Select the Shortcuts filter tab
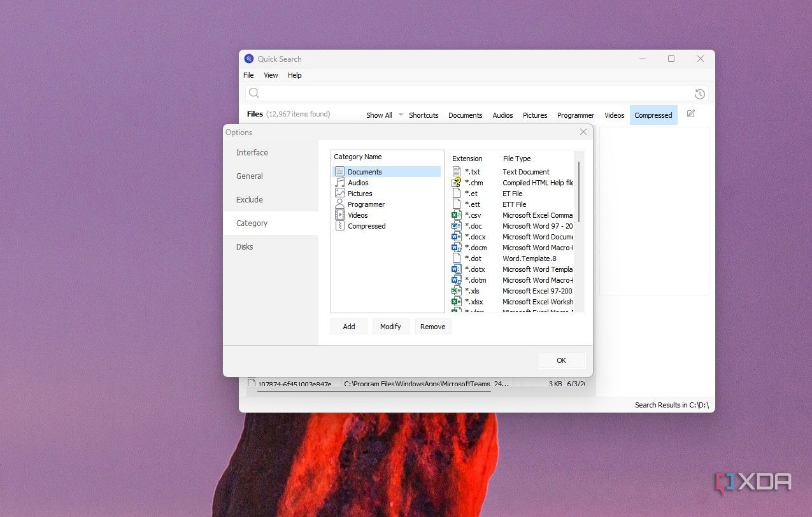Screen dimensions: 812x517 pyautogui.click(x=424, y=115)
